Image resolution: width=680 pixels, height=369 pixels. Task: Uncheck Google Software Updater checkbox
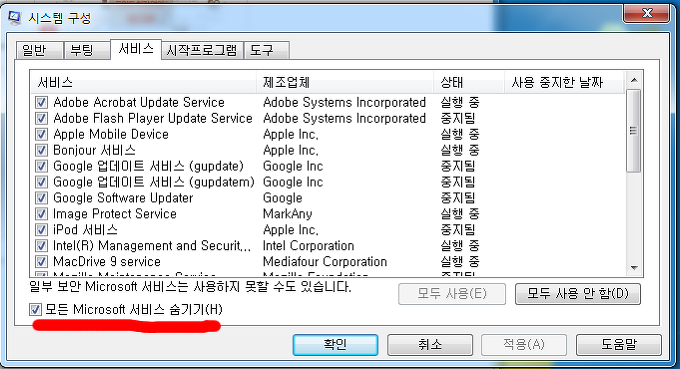click(x=41, y=198)
